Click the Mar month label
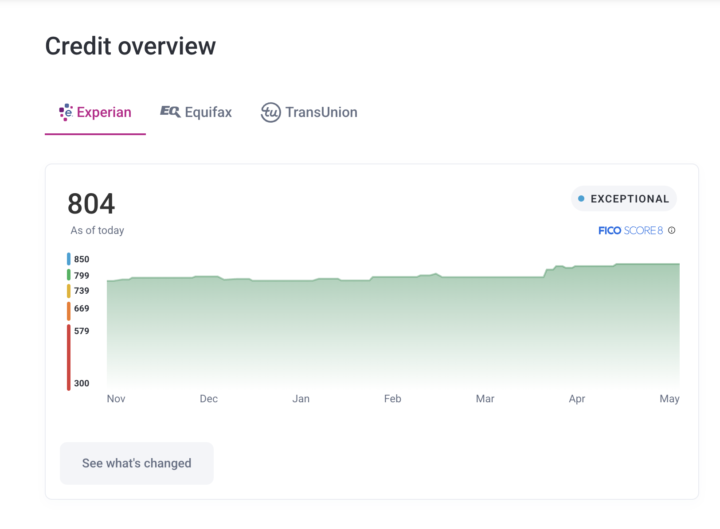 (x=485, y=399)
